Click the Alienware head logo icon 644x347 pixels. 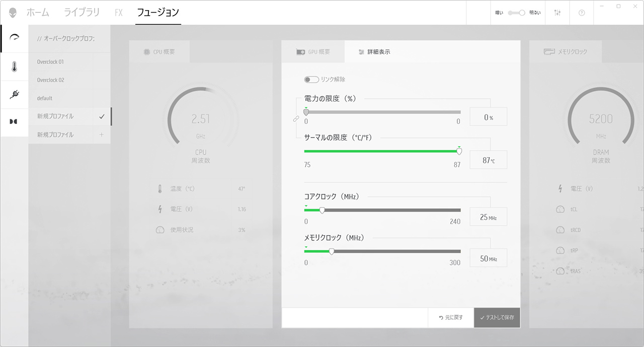(13, 13)
